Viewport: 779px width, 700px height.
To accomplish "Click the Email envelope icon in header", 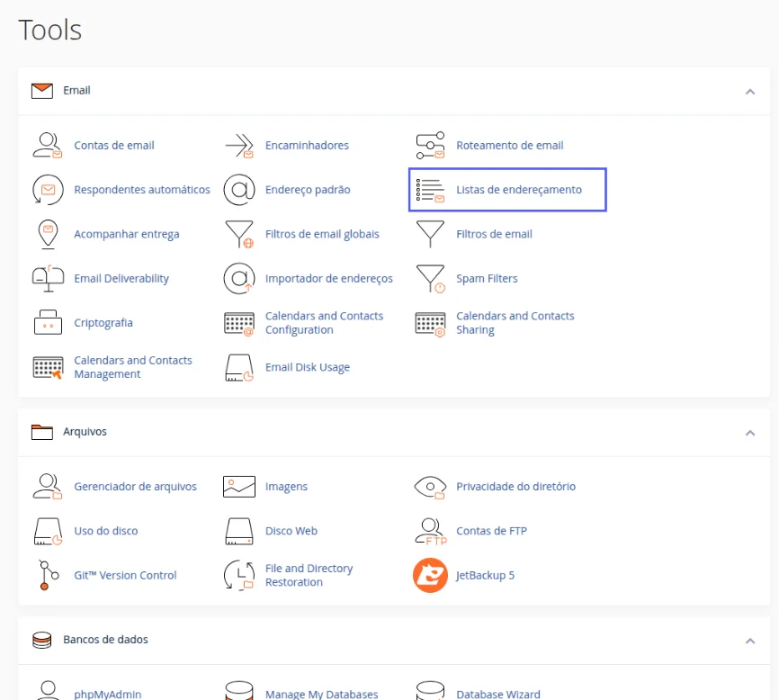I will tap(42, 91).
